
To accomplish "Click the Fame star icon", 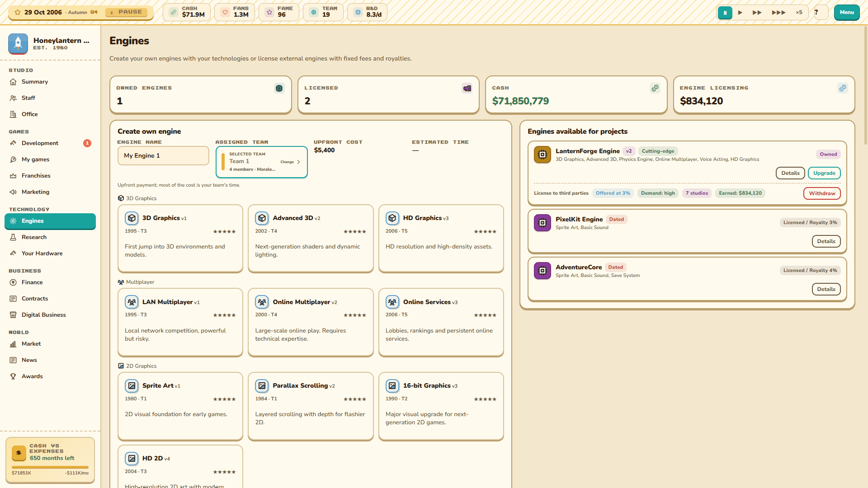I will [269, 12].
